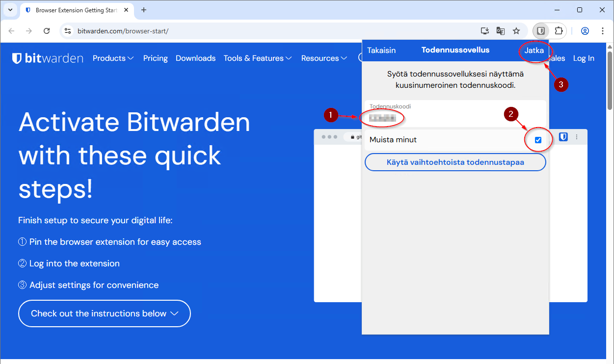Click the Todennussovellus popup title
The height and width of the screenshot is (364, 614).
[455, 50]
